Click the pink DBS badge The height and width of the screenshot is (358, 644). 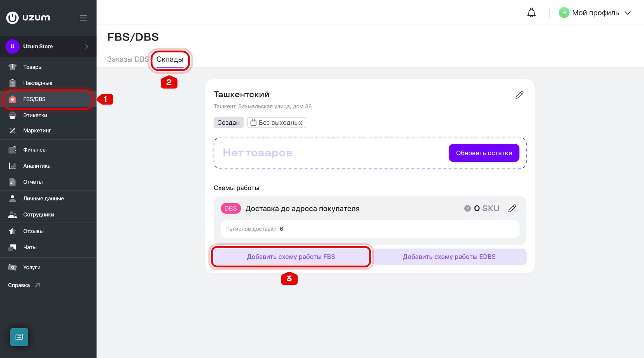tap(231, 208)
